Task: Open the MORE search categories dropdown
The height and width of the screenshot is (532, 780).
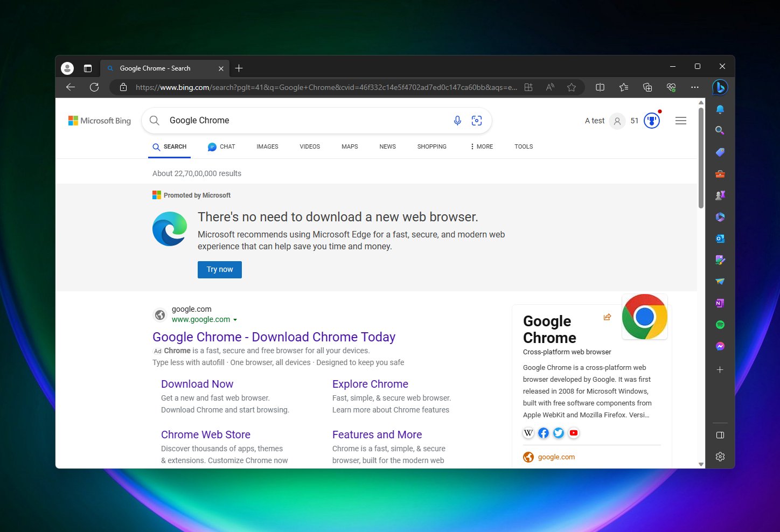Action: pyautogui.click(x=480, y=146)
